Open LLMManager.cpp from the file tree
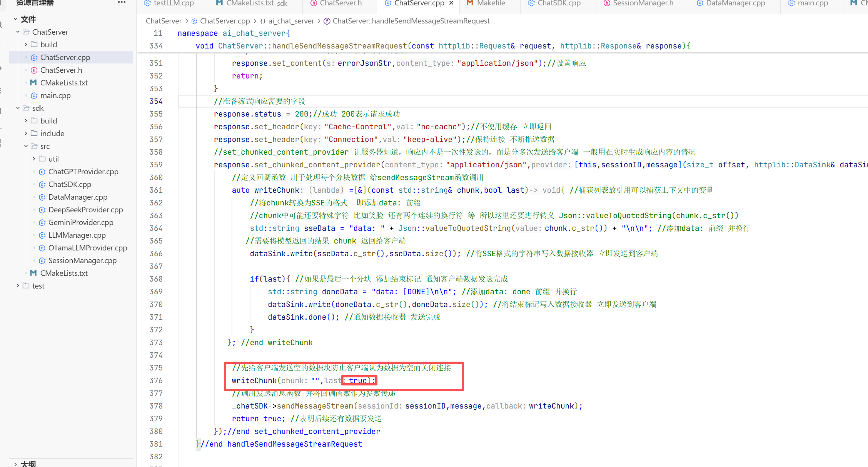Screen dimensions: 868x467 click(x=77, y=235)
